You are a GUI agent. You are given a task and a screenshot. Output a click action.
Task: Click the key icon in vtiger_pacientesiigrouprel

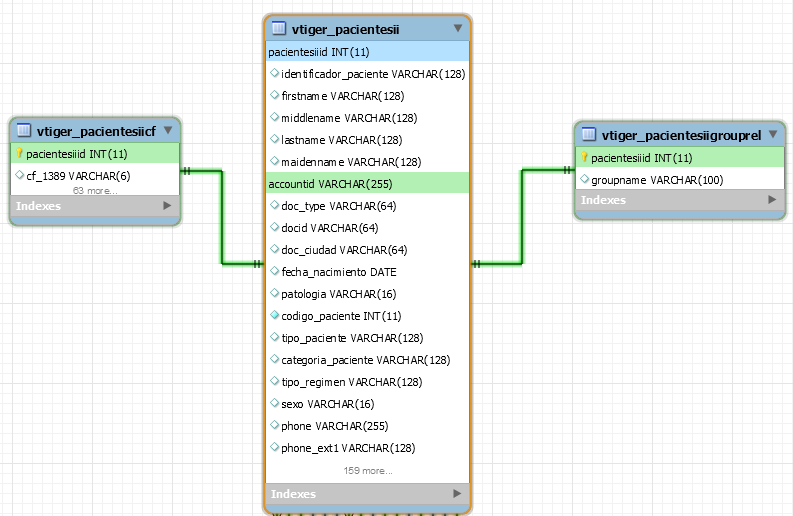click(584, 157)
